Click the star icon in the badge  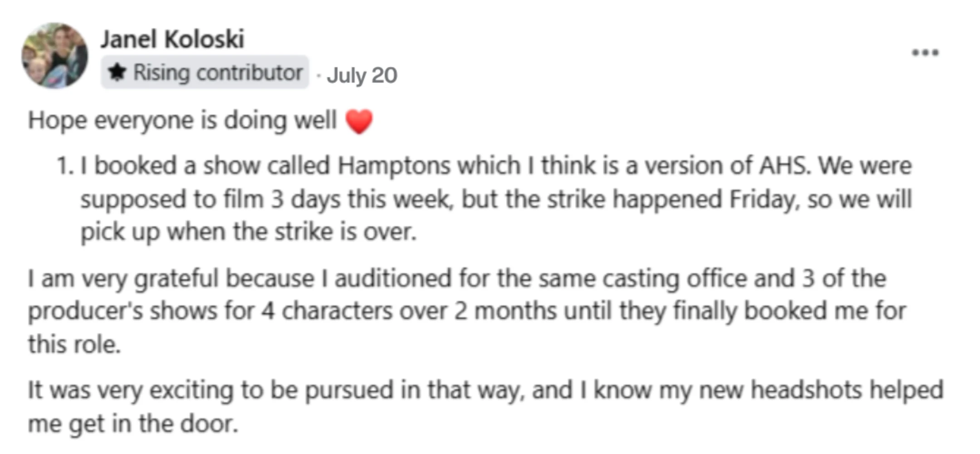(117, 72)
